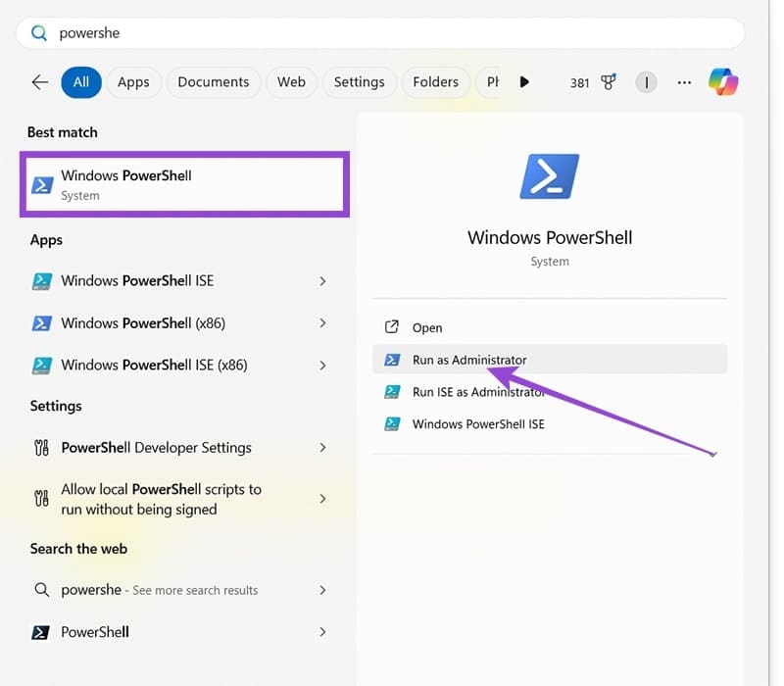Open the three-dots more options menu
Viewport: 784px width, 686px height.
coord(684,82)
